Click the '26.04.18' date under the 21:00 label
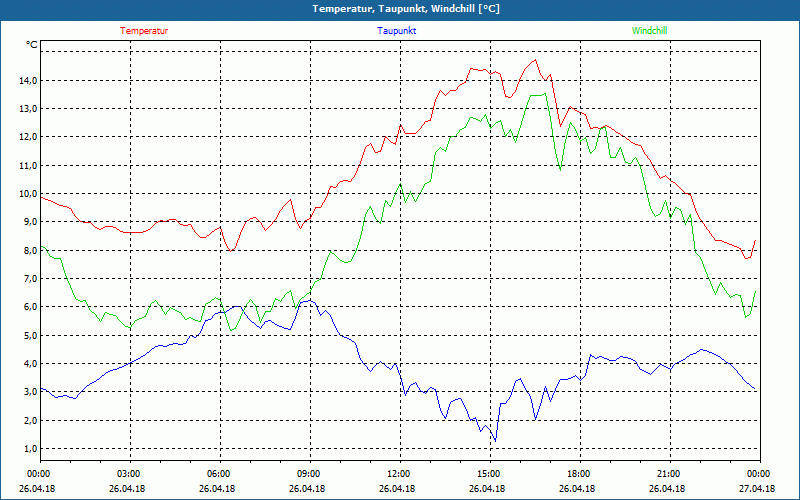This screenshot has width=800, height=500. [667, 488]
